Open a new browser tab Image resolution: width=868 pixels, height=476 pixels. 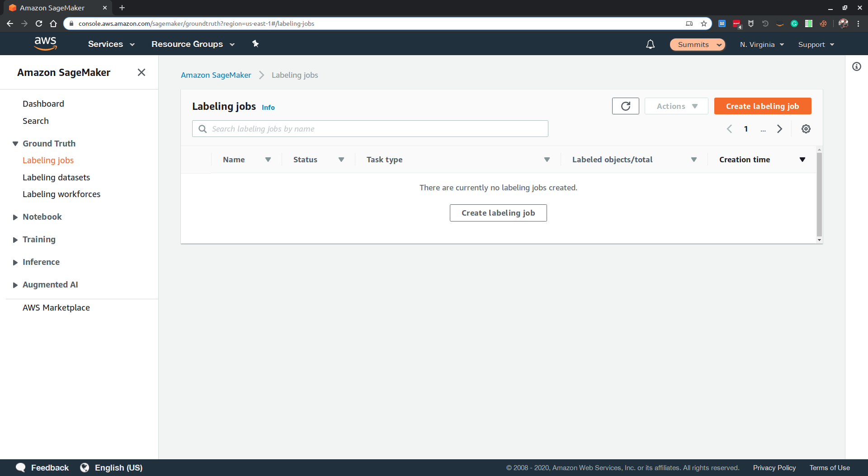tap(122, 8)
